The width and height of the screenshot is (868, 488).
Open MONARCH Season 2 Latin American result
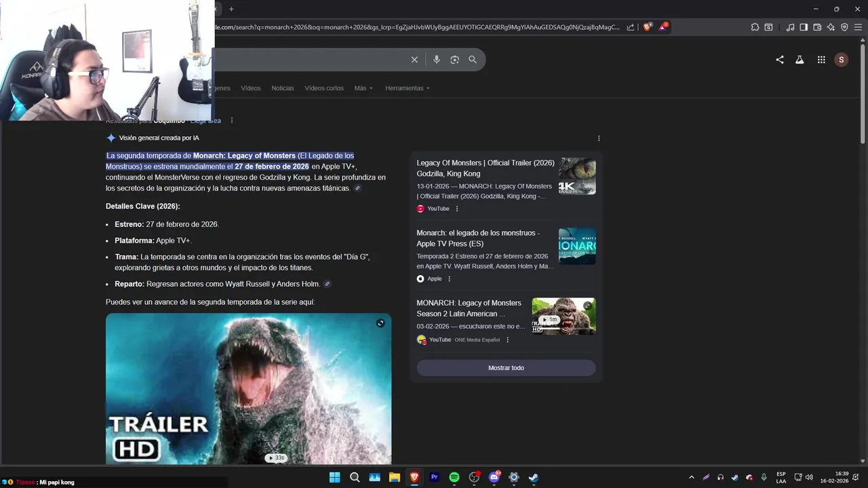click(469, 308)
